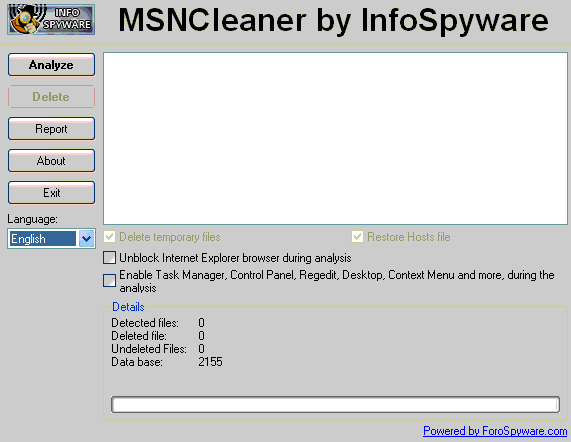Click the Detected files: label

[145, 323]
